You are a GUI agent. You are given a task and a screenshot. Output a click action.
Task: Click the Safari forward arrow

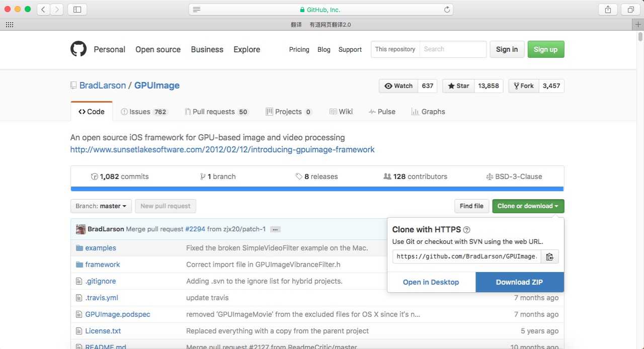point(57,10)
